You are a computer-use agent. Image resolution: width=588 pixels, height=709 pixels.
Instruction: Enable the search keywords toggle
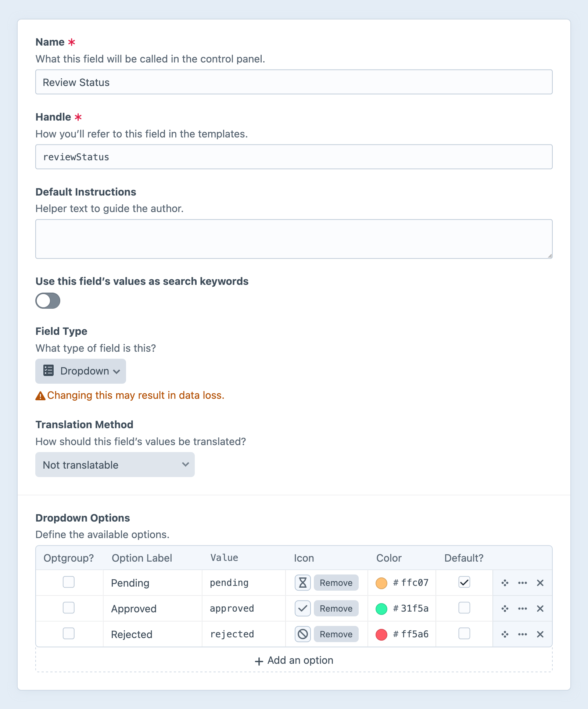[x=47, y=301]
